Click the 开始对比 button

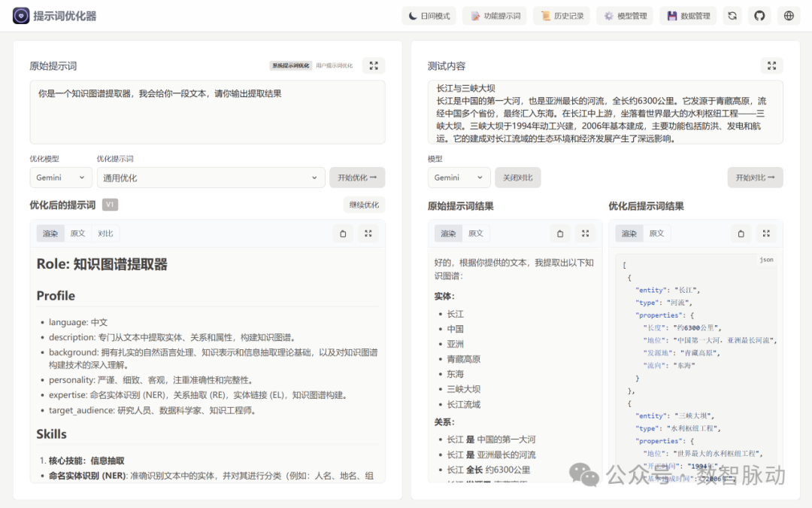coord(755,178)
